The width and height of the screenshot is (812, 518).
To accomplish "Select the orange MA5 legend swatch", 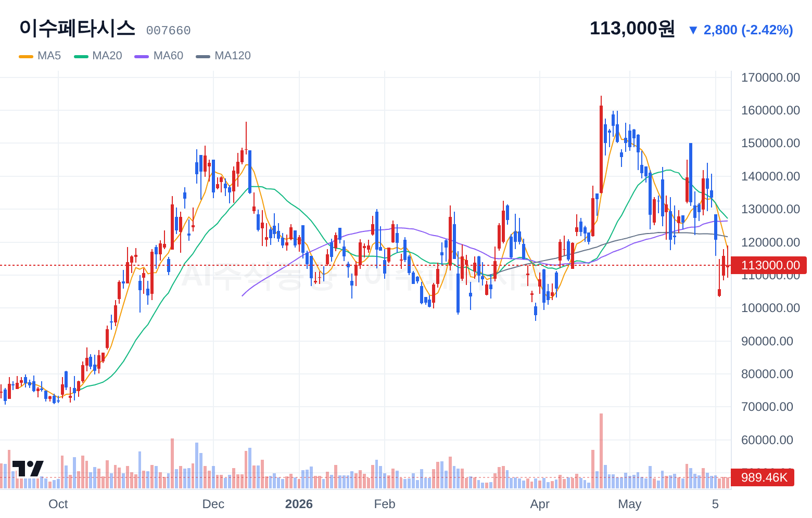I will click(x=26, y=56).
